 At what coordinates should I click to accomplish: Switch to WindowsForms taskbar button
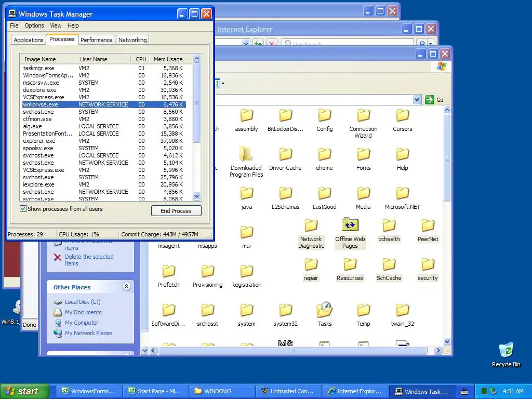point(88,392)
